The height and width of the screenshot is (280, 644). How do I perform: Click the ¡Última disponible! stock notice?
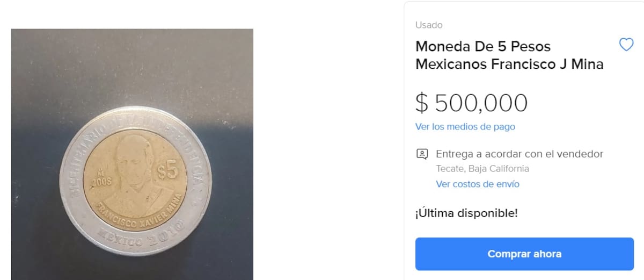tap(466, 213)
